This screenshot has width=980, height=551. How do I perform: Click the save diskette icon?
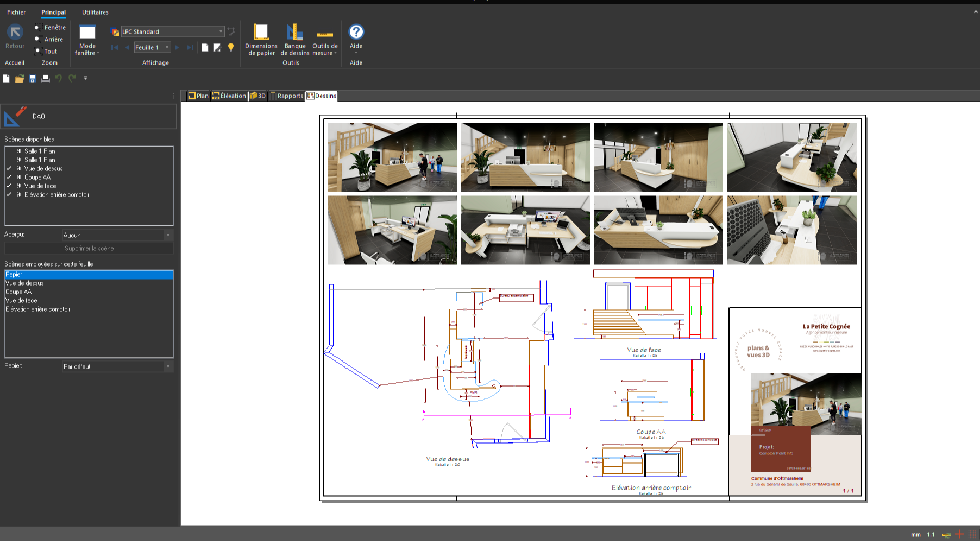click(33, 79)
